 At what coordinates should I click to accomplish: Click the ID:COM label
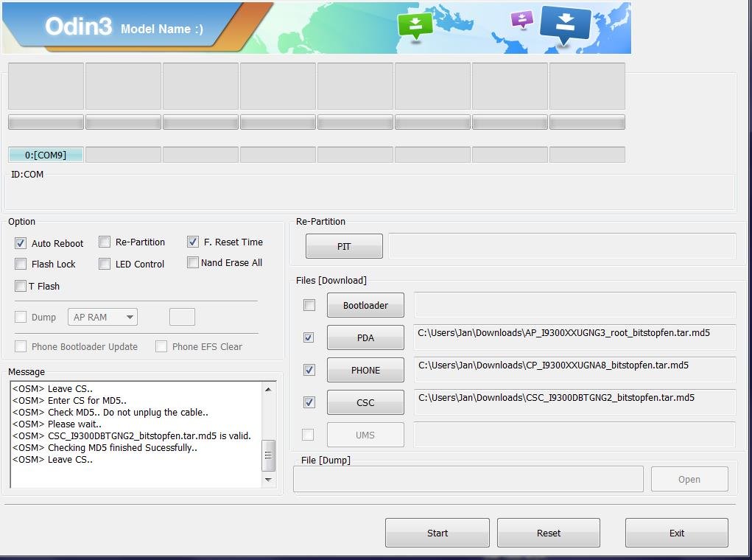(x=27, y=174)
